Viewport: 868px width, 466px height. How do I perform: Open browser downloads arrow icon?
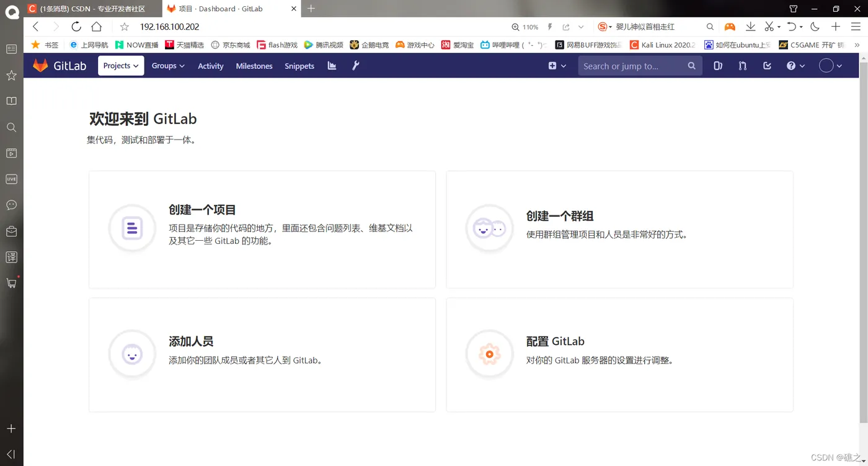click(750, 27)
